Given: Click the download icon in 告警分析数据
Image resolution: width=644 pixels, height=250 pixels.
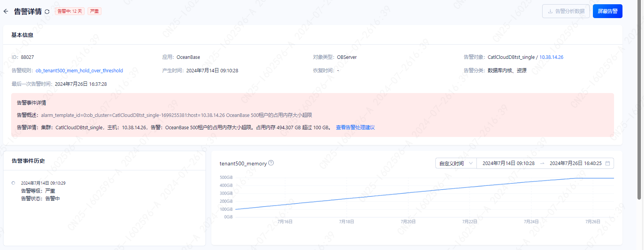Looking at the screenshot, I should click(550, 11).
